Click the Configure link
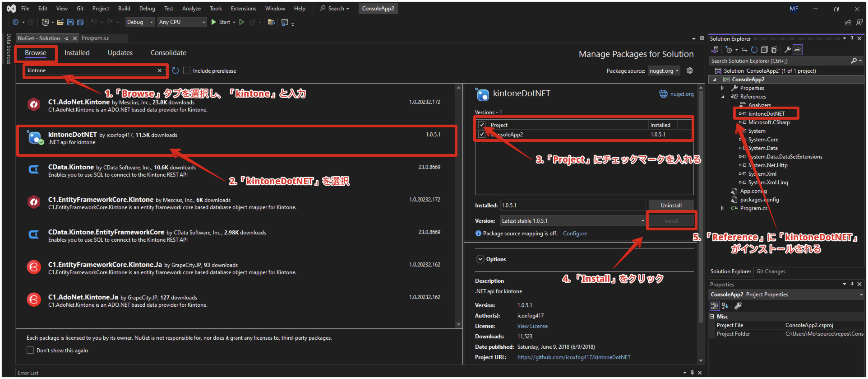The height and width of the screenshot is (379, 868). coord(575,234)
